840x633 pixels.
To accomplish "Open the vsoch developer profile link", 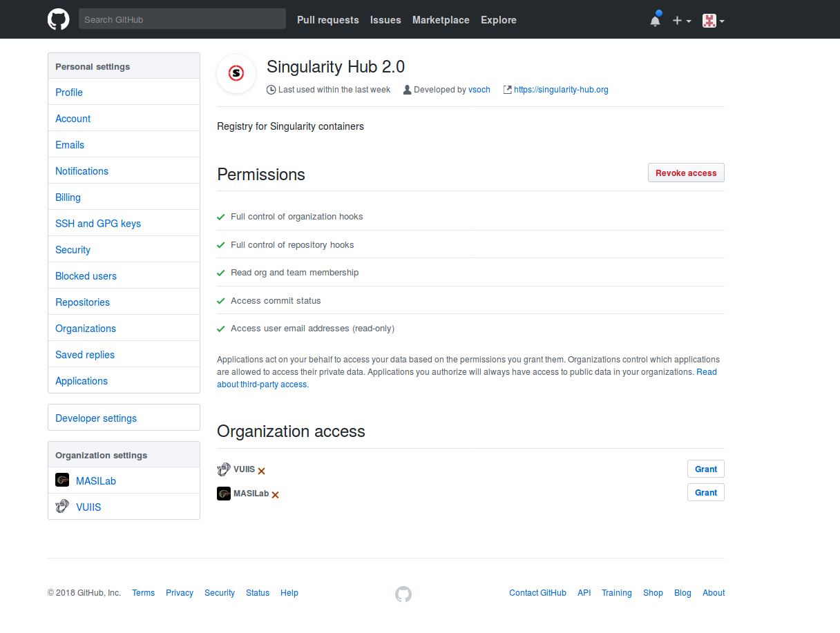I will [479, 89].
